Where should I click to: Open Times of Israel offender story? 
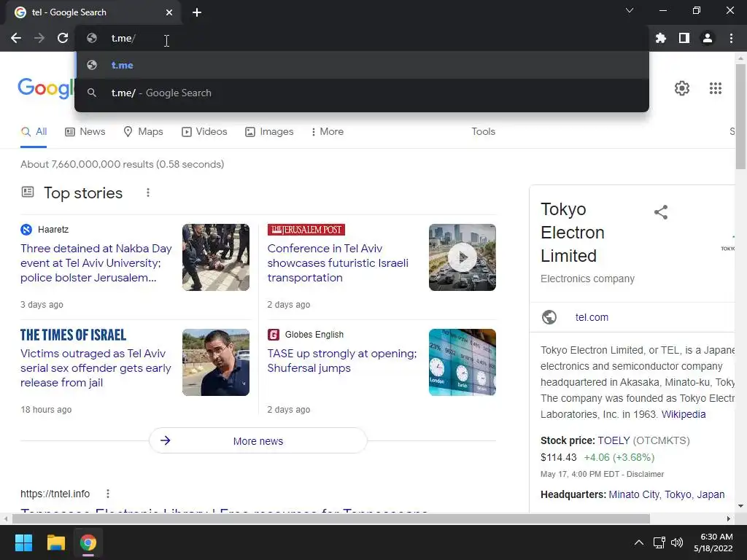(x=96, y=368)
